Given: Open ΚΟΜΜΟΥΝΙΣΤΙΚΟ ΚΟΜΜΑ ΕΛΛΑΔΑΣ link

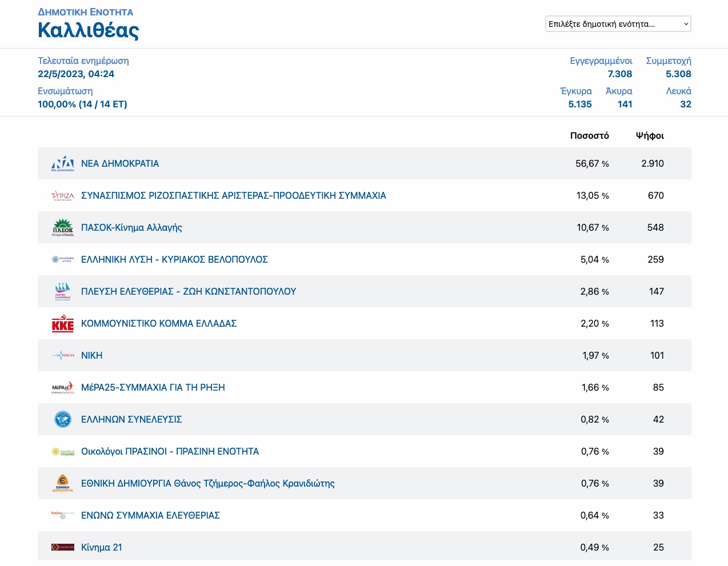Looking at the screenshot, I should click(159, 323).
